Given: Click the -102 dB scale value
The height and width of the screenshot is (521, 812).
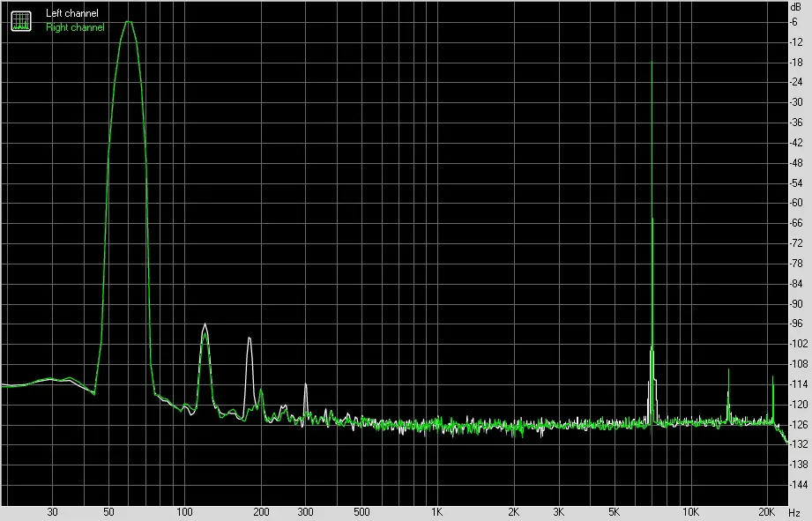Looking at the screenshot, I should (798, 344).
